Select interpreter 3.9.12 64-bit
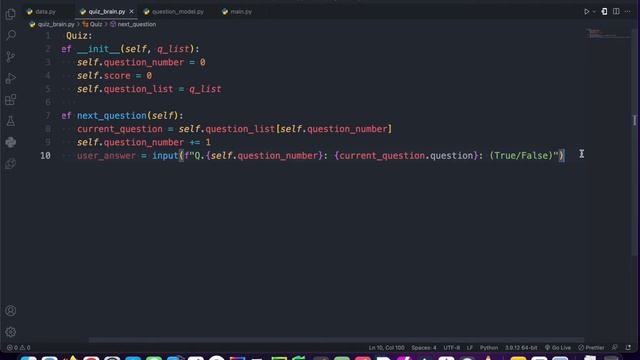This screenshot has height=360, width=640. (521, 348)
